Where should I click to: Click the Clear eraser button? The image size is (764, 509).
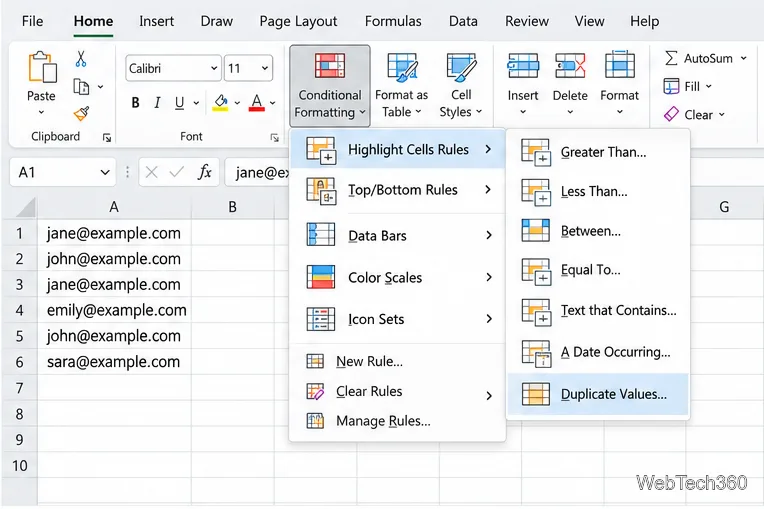point(694,115)
